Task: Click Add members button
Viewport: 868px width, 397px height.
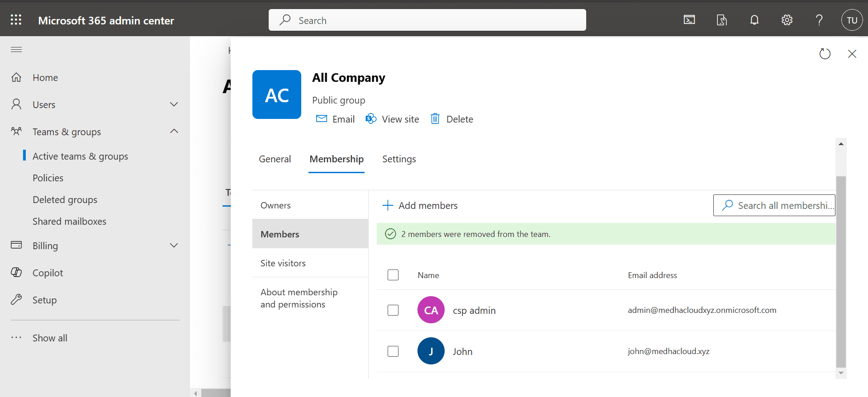Action: (x=420, y=206)
